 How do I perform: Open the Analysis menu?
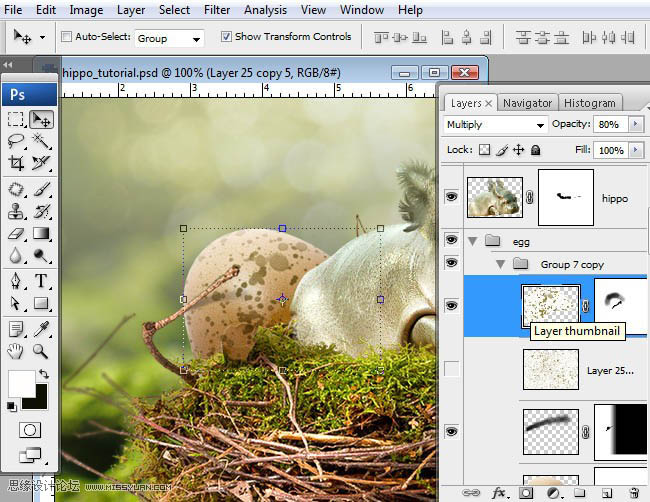tap(265, 10)
